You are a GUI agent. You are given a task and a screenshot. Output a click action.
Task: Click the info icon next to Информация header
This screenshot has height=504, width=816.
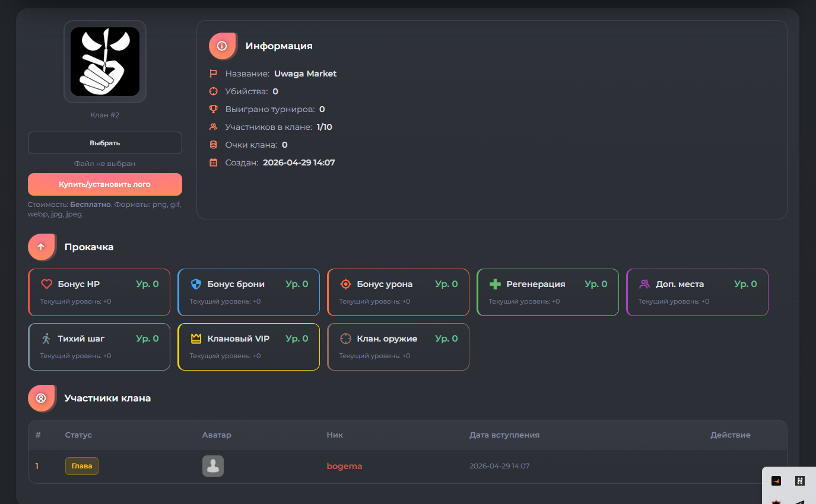pyautogui.click(x=222, y=46)
